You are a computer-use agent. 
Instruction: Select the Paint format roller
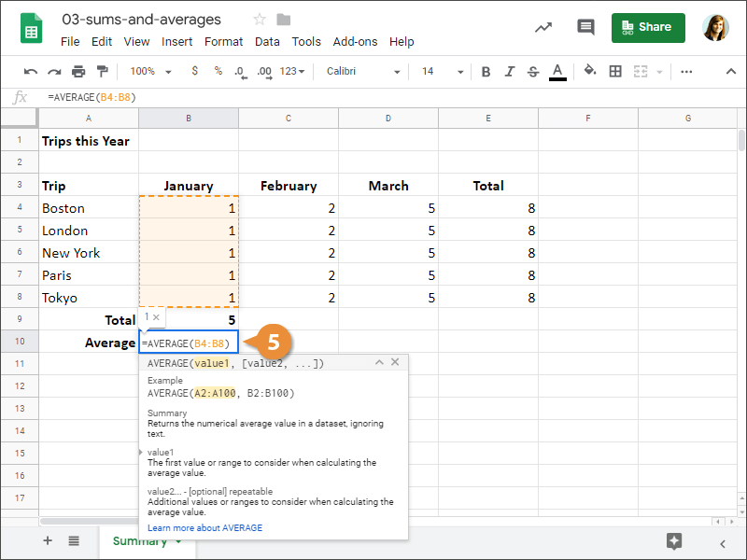102,71
